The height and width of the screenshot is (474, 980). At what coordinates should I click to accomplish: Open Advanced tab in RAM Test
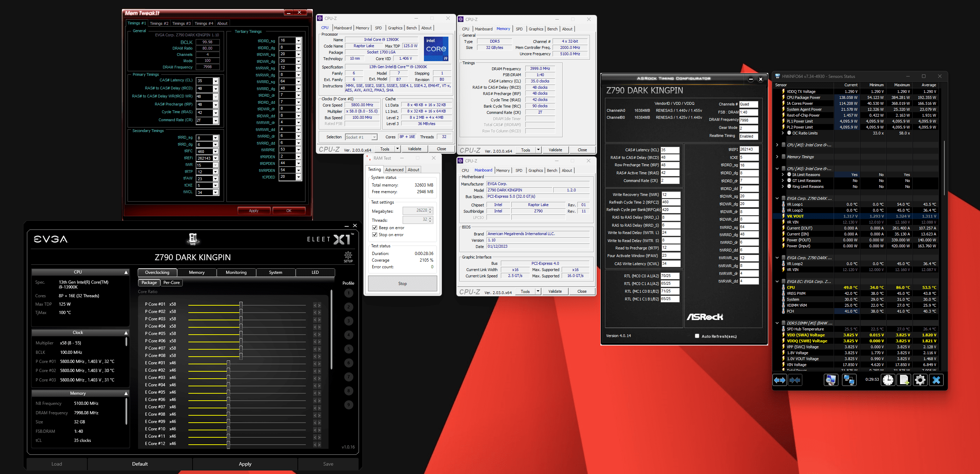pyautogui.click(x=394, y=169)
